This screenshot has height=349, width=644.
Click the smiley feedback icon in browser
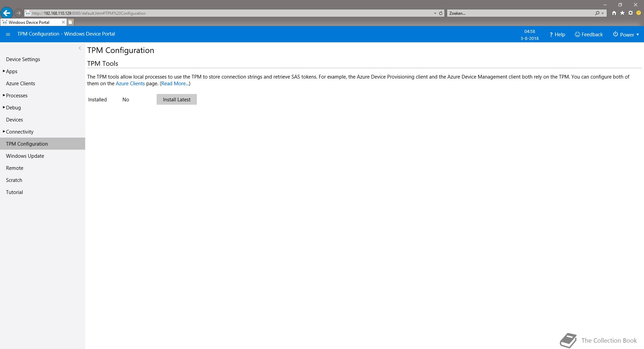point(639,13)
